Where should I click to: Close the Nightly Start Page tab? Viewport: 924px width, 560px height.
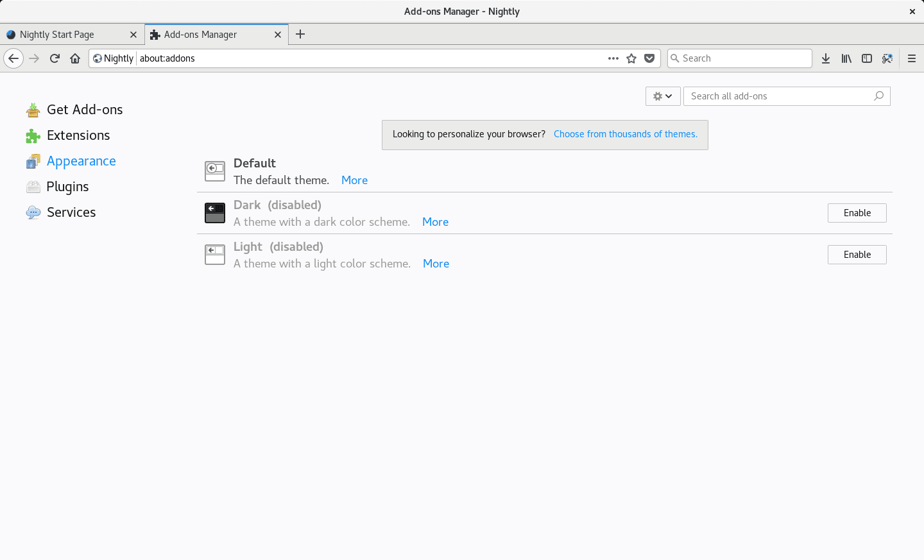(133, 35)
